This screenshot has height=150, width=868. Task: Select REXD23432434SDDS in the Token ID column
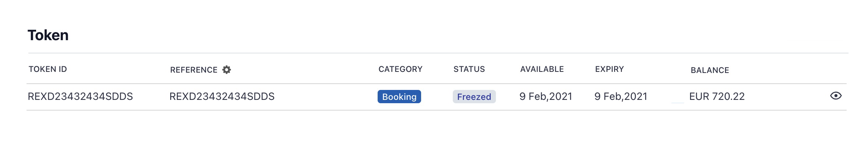coord(80,97)
